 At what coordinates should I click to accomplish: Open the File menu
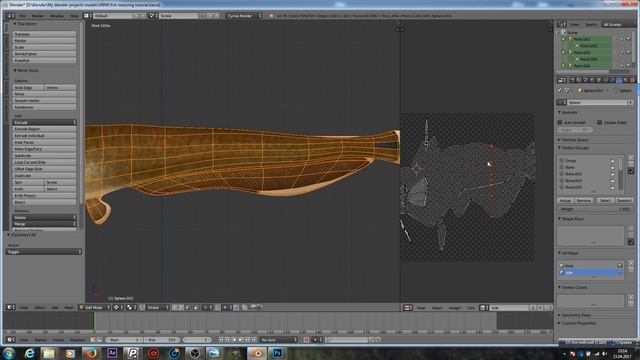[22, 16]
